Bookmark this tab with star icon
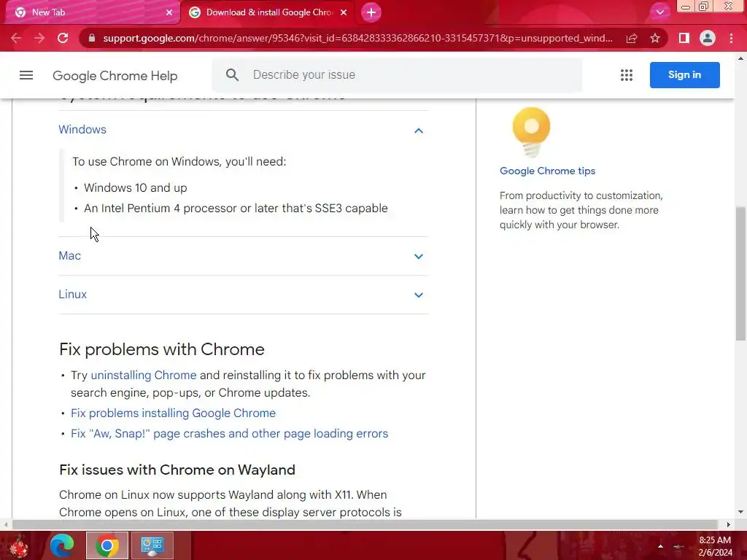The height and width of the screenshot is (560, 747). [x=655, y=38]
